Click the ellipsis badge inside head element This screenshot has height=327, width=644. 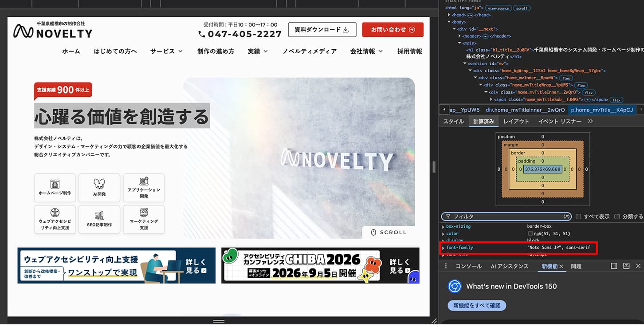click(x=470, y=15)
